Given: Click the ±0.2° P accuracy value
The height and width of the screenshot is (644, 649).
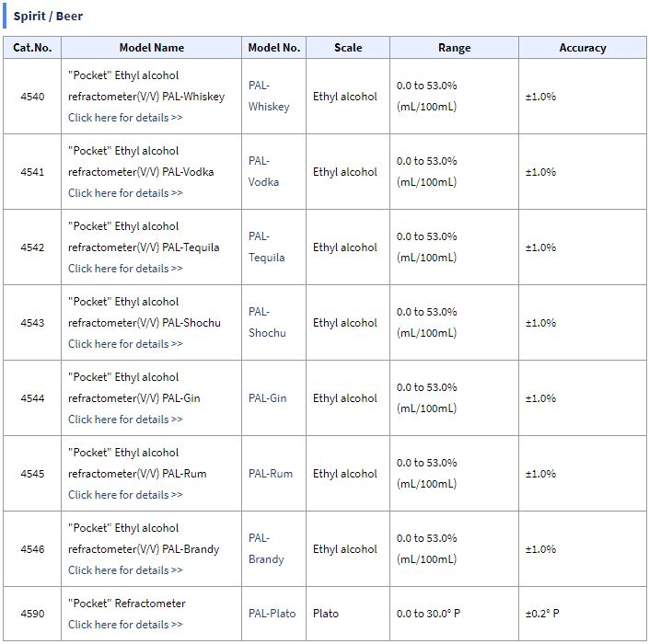Looking at the screenshot, I should click(542, 614).
